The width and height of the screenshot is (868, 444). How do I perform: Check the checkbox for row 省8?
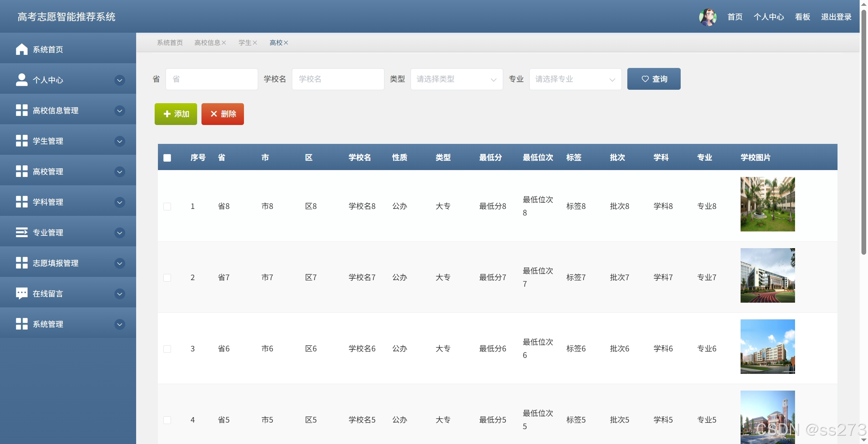point(167,206)
